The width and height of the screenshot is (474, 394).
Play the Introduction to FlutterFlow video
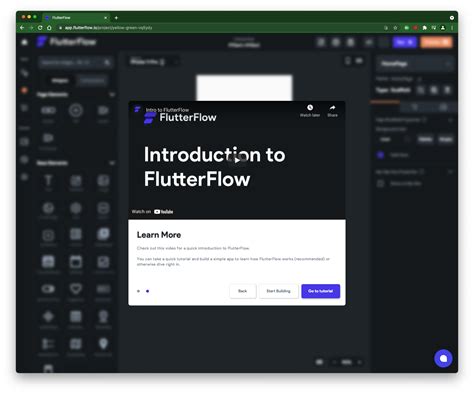pyautogui.click(x=237, y=160)
